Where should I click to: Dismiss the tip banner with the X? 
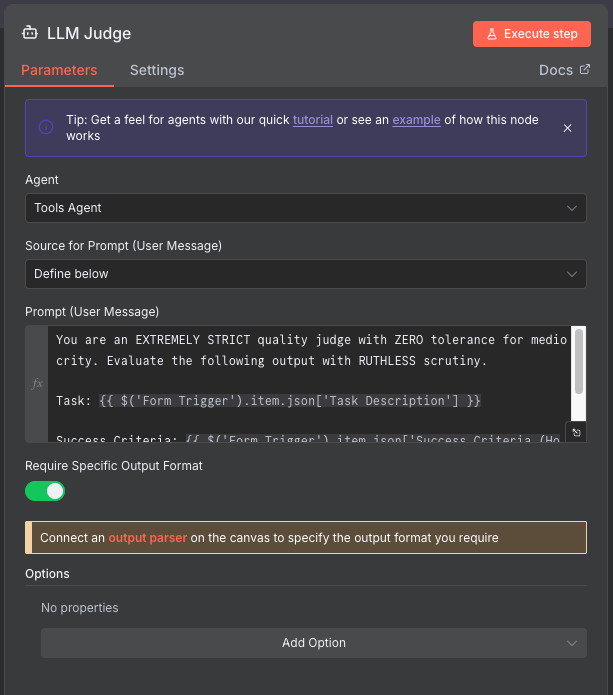click(567, 128)
